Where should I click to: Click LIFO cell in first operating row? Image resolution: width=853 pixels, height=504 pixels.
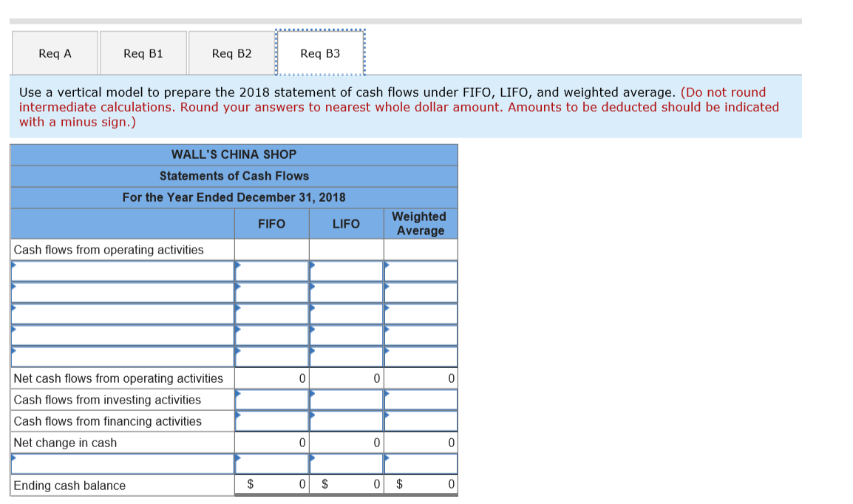tap(346, 271)
